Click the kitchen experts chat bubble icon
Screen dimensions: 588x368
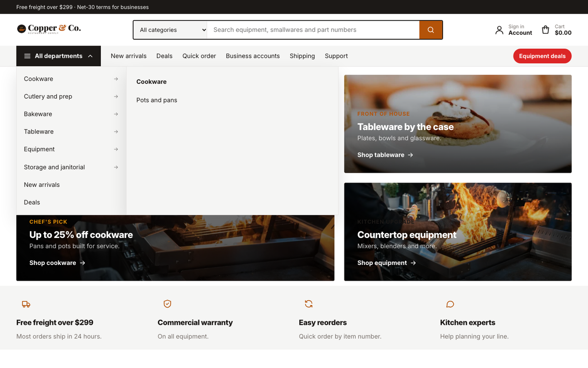[450, 304]
